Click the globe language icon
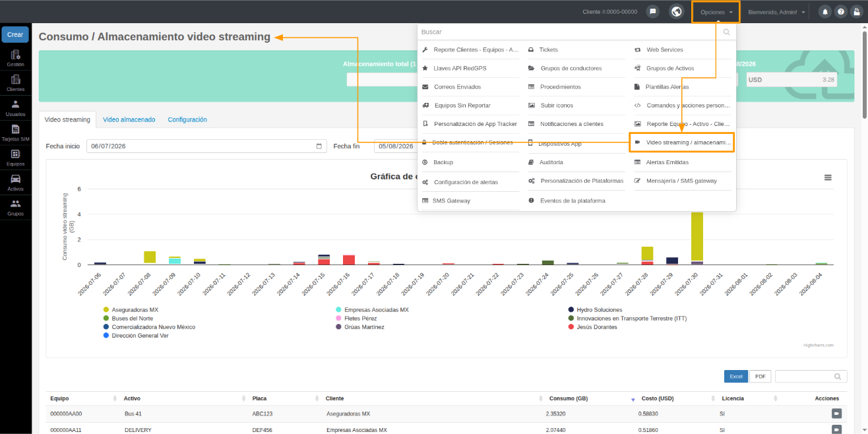Image resolution: width=868 pixels, height=434 pixels. [676, 12]
